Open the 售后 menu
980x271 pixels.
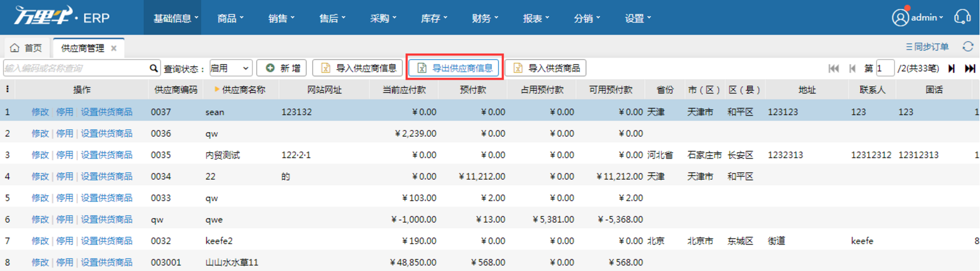tap(332, 18)
